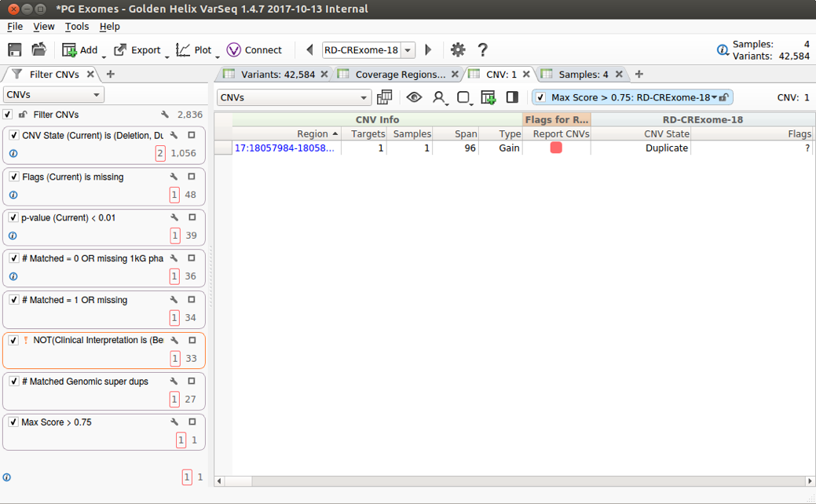Open the eye visualization icon above the CNV table
Image resolution: width=816 pixels, height=504 pixels.
tap(414, 97)
